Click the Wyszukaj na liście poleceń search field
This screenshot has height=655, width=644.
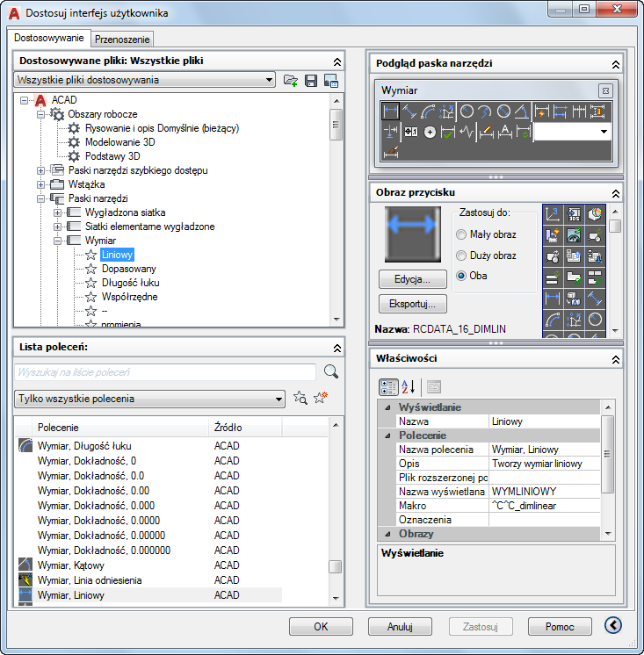point(165,371)
